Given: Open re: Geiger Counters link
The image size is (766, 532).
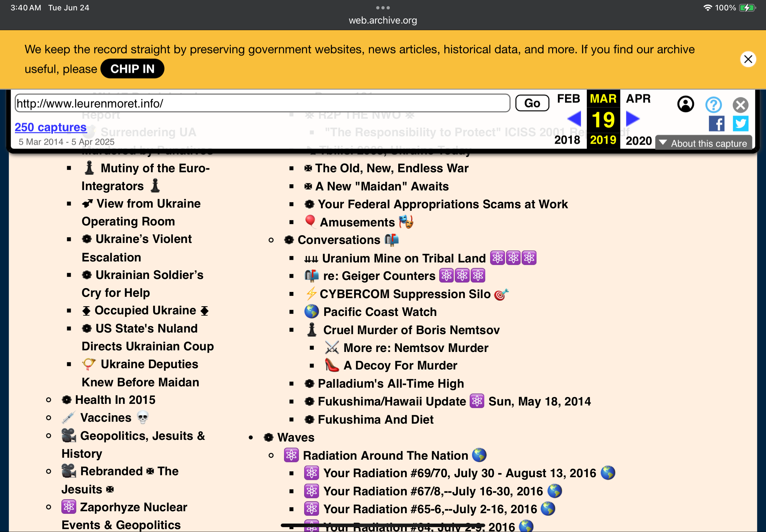Looking at the screenshot, I should 394,276.
